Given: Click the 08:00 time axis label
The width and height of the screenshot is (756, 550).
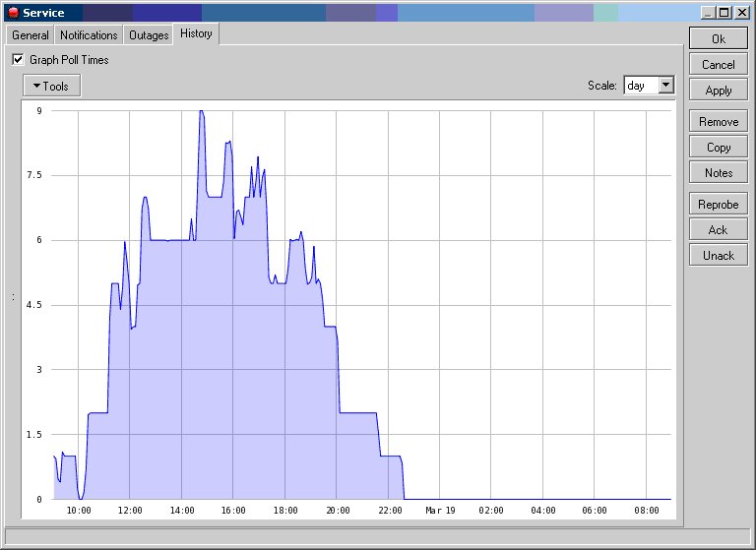Looking at the screenshot, I should pyautogui.click(x=647, y=510).
